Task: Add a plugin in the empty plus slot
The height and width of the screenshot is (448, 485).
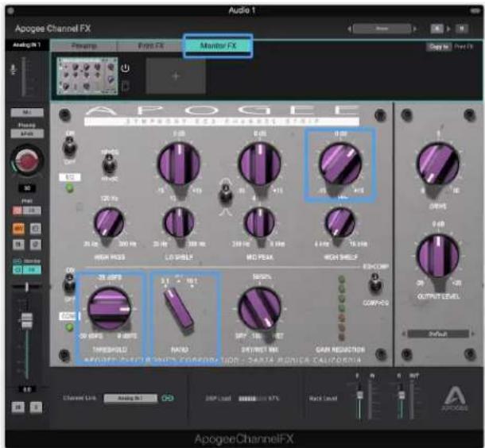Action: click(x=176, y=76)
